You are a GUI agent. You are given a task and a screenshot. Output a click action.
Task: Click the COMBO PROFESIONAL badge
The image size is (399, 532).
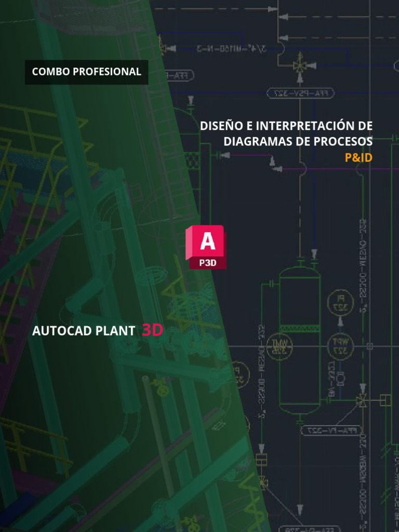pyautogui.click(x=87, y=72)
